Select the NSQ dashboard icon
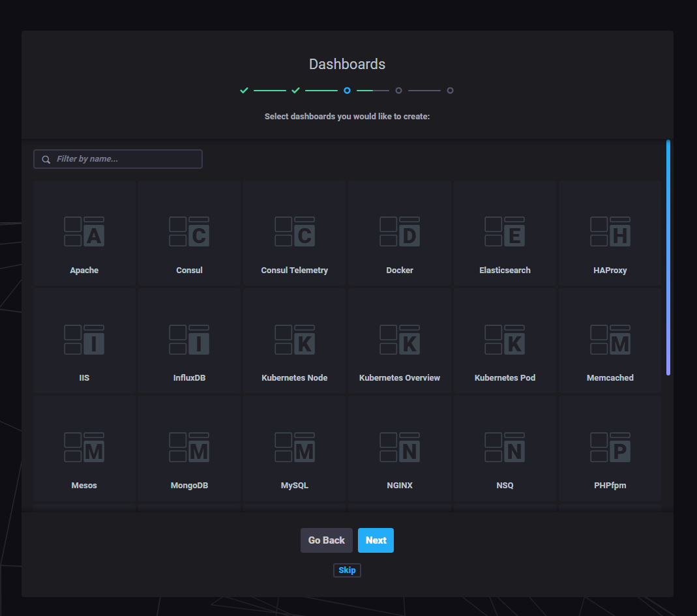 click(505, 447)
